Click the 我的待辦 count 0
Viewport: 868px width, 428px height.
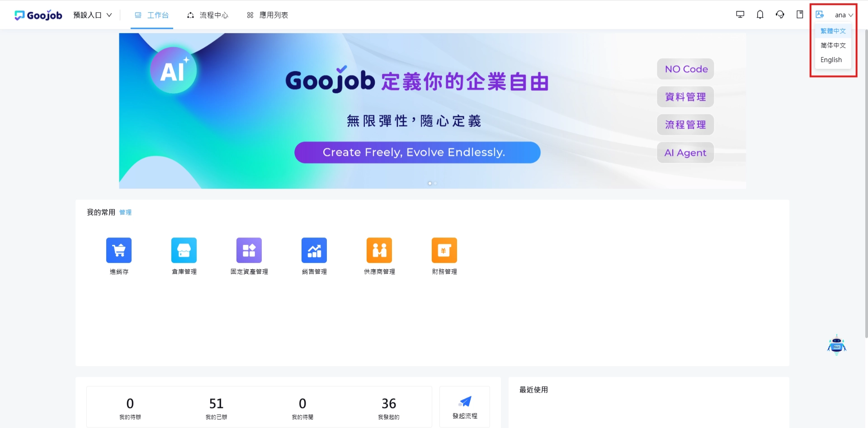pyautogui.click(x=130, y=403)
